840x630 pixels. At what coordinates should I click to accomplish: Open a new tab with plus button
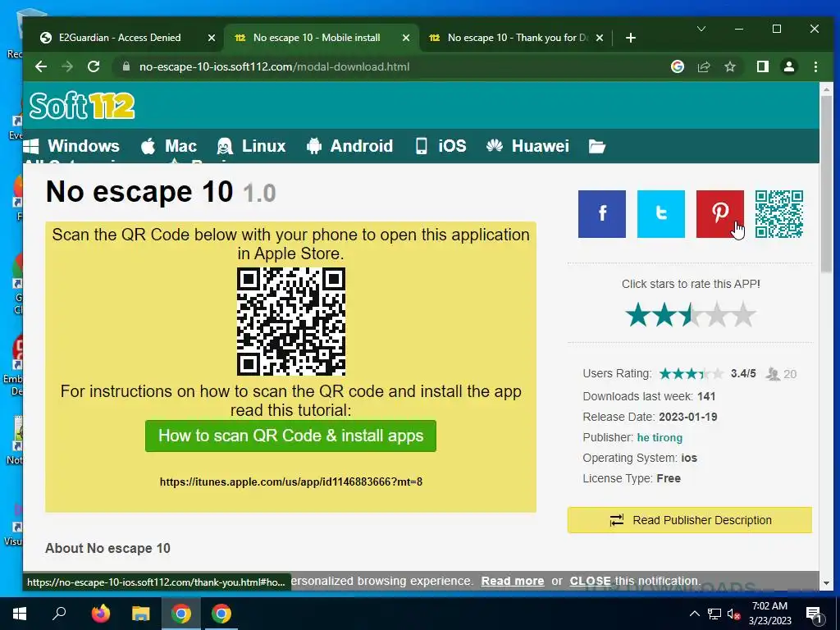(631, 38)
